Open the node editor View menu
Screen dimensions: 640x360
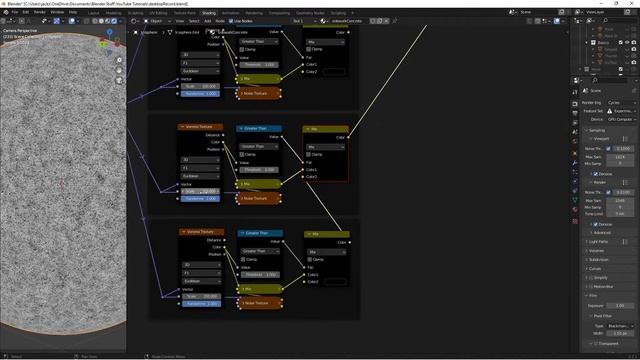click(x=180, y=21)
